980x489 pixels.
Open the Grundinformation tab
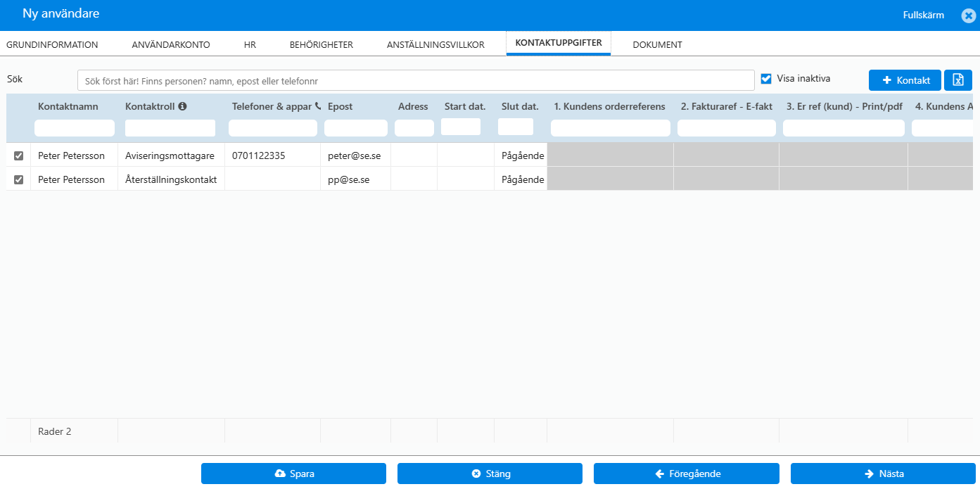click(52, 44)
